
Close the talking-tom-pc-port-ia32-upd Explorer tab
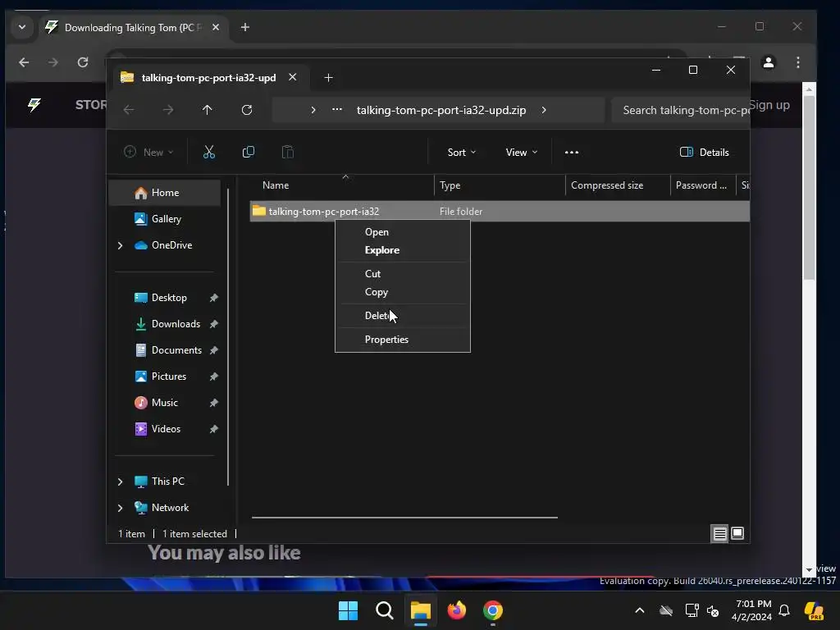coord(293,77)
